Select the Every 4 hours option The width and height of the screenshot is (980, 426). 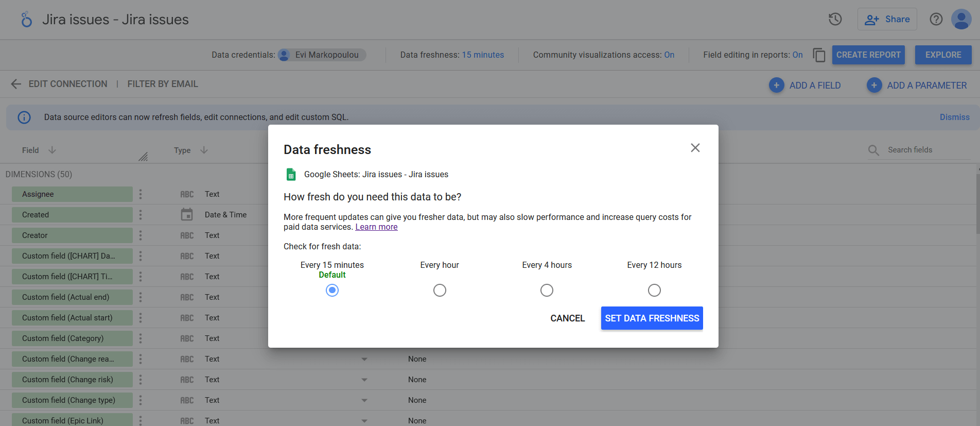[x=547, y=290]
